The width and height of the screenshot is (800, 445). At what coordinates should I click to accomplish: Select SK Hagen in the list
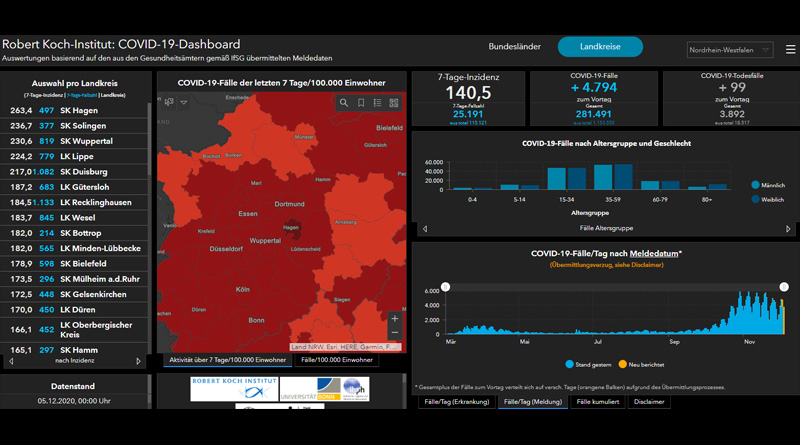(x=74, y=111)
